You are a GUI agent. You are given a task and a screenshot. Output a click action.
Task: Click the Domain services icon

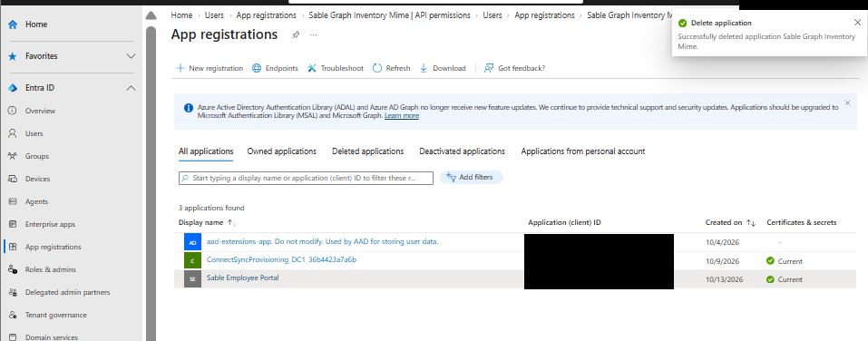(12, 337)
